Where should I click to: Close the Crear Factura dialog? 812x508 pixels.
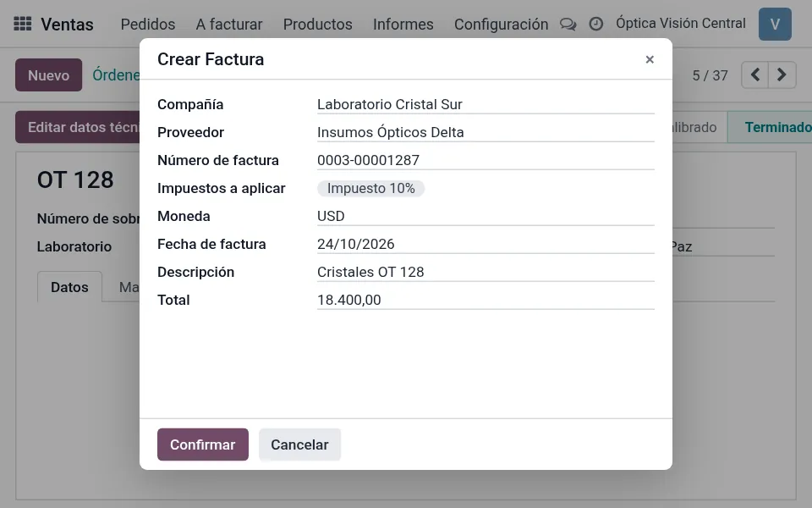pyautogui.click(x=650, y=59)
